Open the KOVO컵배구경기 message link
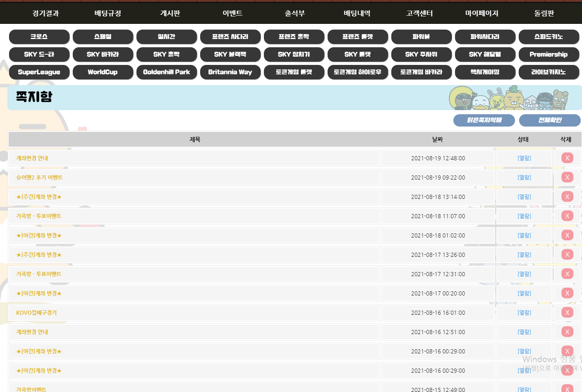Screen dimensions: 582x392 pos(37,313)
